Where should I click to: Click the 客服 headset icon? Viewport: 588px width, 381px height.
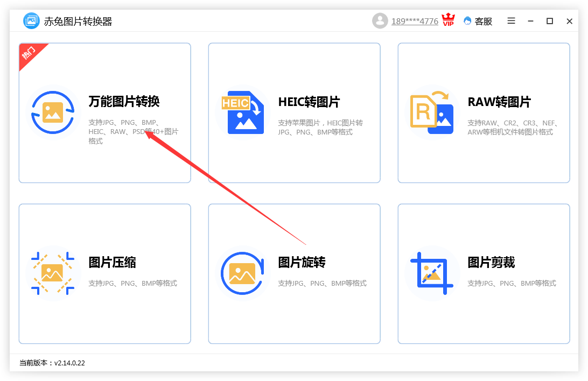coord(467,21)
